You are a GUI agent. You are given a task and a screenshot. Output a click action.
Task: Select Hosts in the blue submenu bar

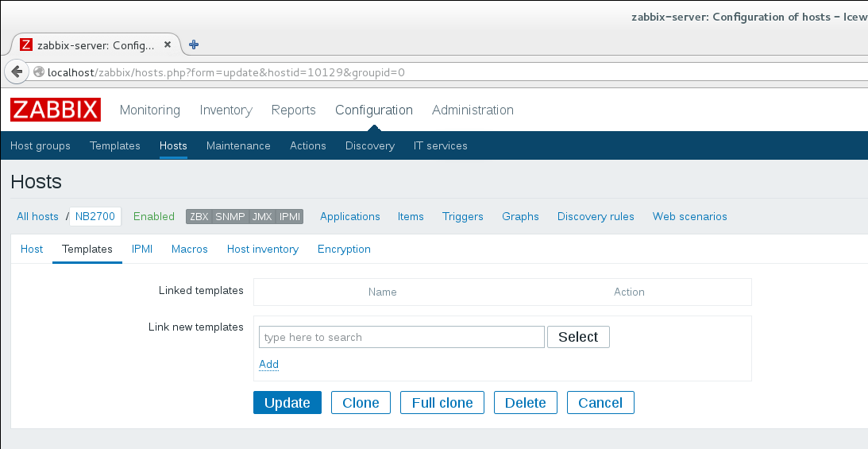(x=173, y=145)
